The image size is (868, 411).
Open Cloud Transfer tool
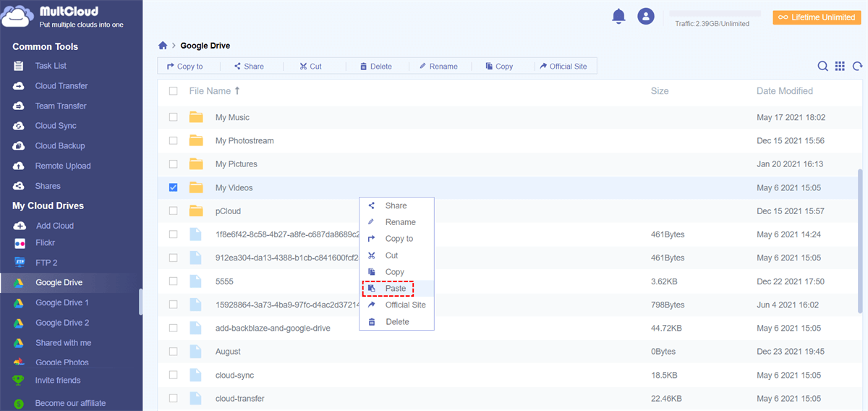[61, 85]
